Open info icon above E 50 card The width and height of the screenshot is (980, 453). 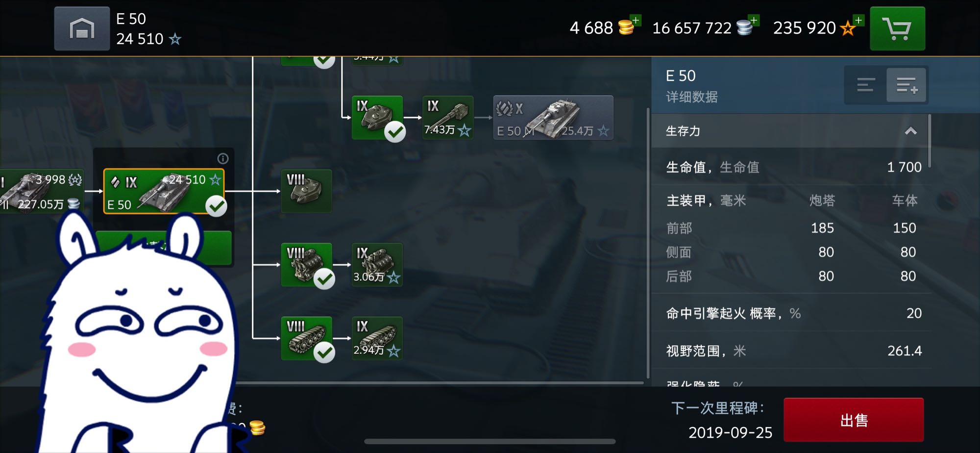[x=223, y=158]
